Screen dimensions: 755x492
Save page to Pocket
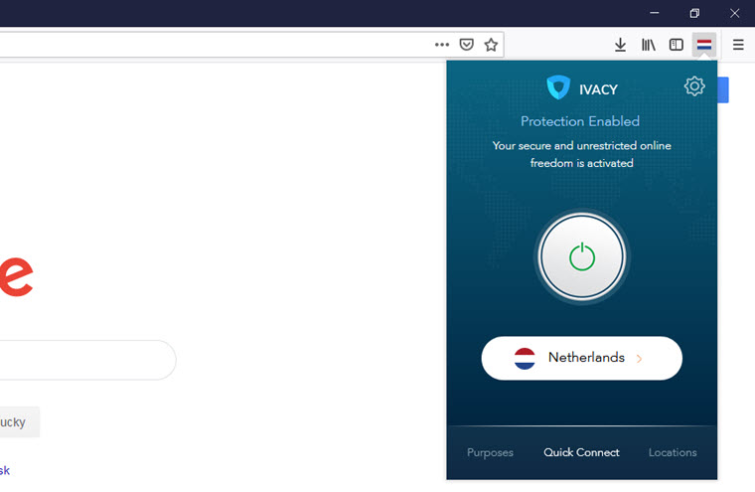click(x=466, y=45)
